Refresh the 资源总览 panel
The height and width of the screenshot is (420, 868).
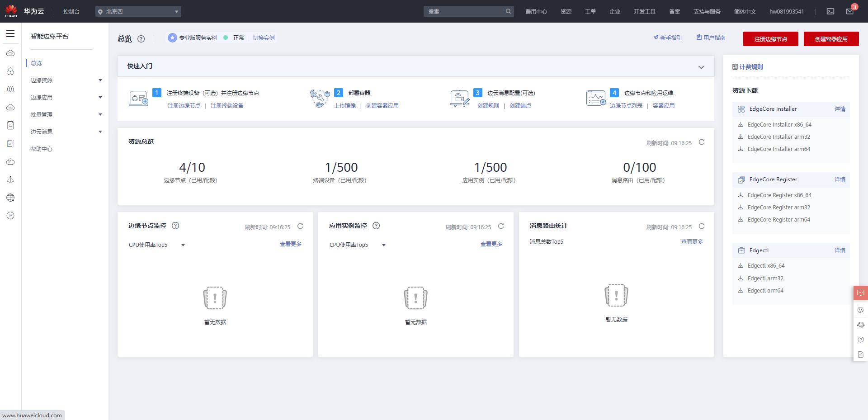tap(702, 142)
